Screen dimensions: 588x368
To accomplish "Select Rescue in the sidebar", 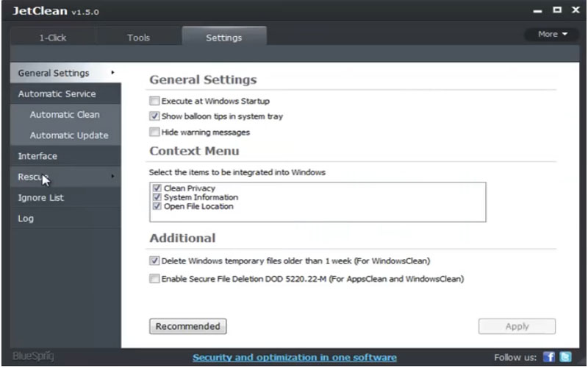I will click(65, 177).
